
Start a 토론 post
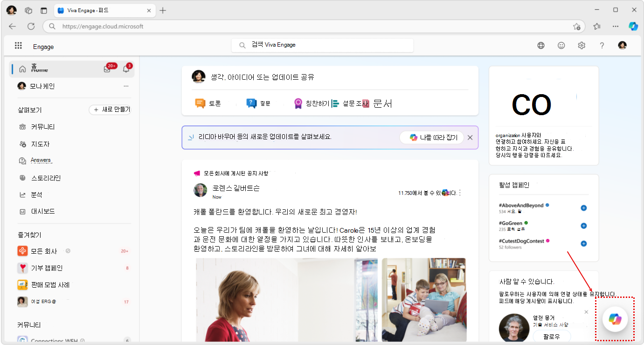[208, 103]
